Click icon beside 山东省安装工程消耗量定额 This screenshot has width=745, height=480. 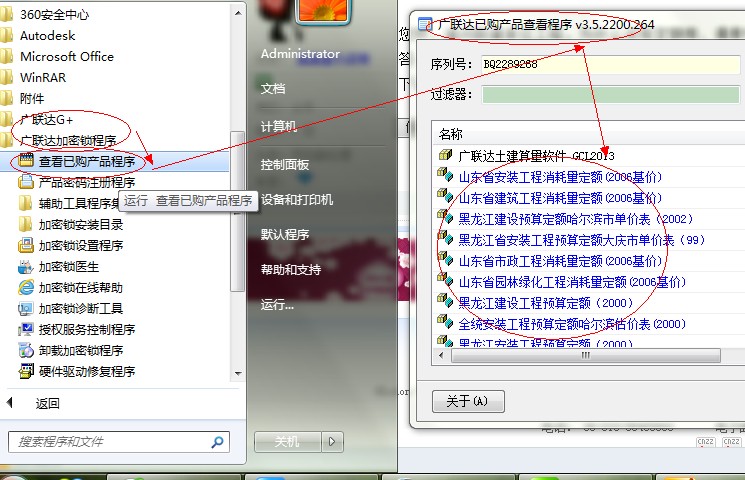click(x=445, y=175)
